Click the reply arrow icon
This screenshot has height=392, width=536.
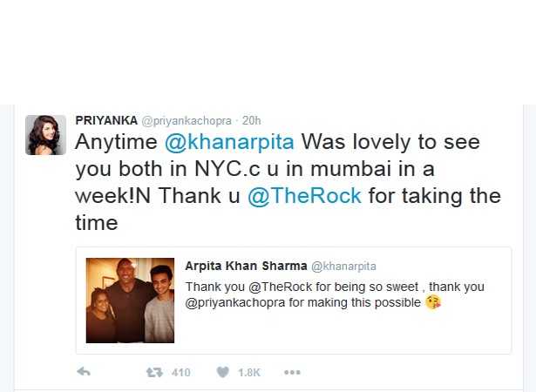coord(84,371)
